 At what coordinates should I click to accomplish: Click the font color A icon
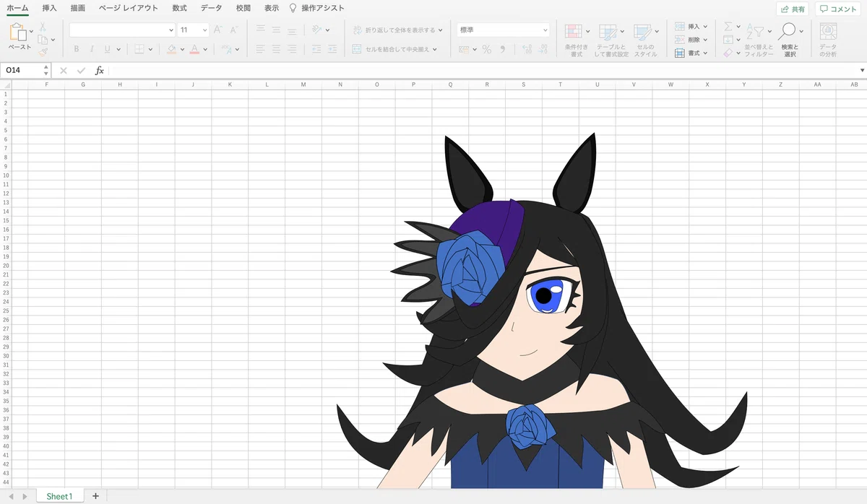coord(194,49)
